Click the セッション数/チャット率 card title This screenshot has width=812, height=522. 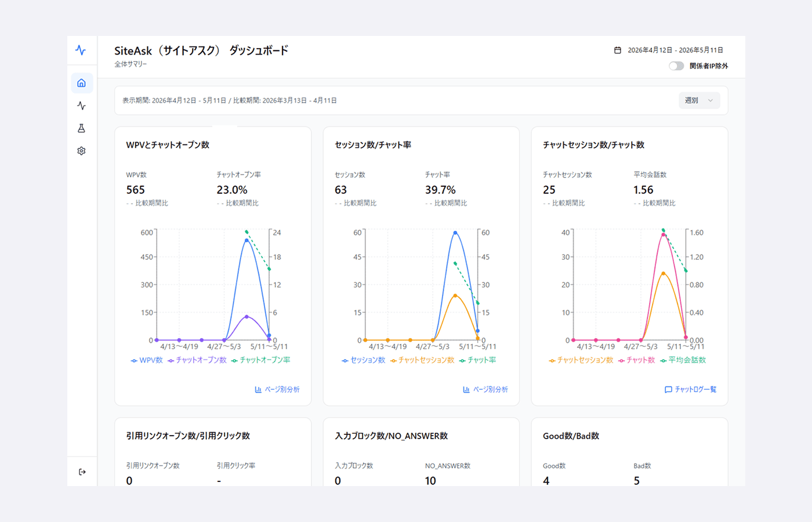tap(373, 145)
